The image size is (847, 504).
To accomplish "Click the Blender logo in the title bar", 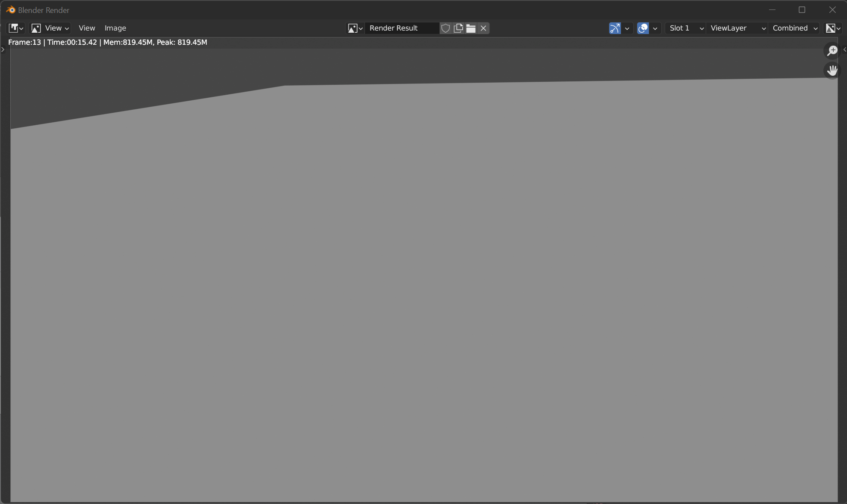I will [11, 9].
